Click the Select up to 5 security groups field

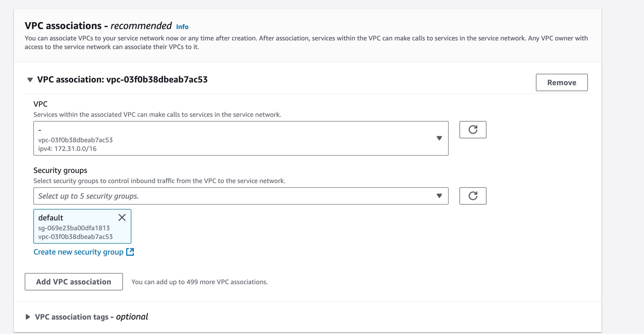241,196
